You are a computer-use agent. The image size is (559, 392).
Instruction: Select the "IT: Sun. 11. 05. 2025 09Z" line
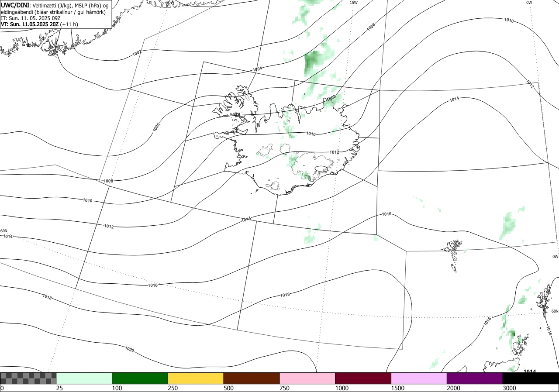[x=30, y=18]
